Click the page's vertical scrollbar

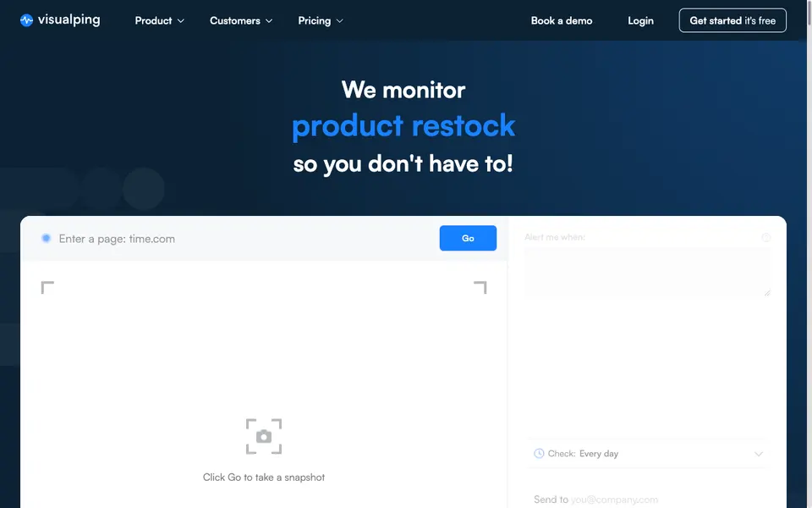pyautogui.click(x=809, y=254)
